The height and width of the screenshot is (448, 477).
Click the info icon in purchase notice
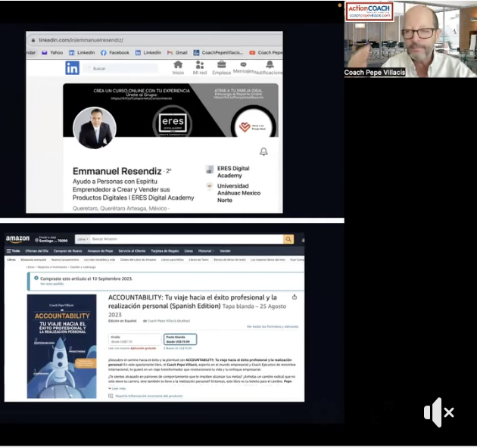[x=36, y=278]
